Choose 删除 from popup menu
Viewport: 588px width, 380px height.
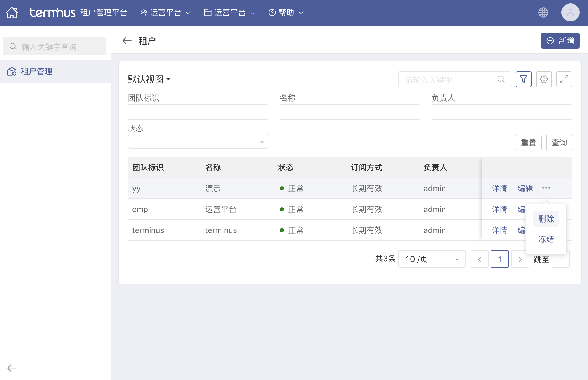click(546, 219)
